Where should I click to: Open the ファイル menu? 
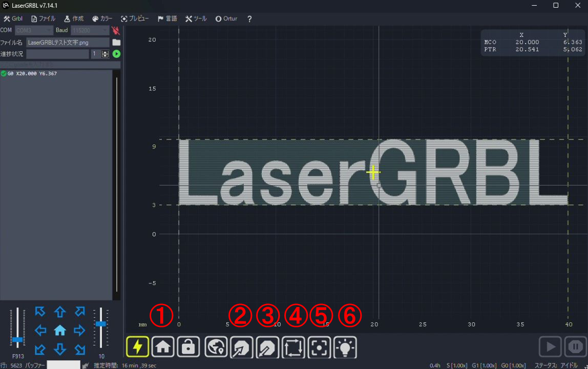click(x=43, y=18)
